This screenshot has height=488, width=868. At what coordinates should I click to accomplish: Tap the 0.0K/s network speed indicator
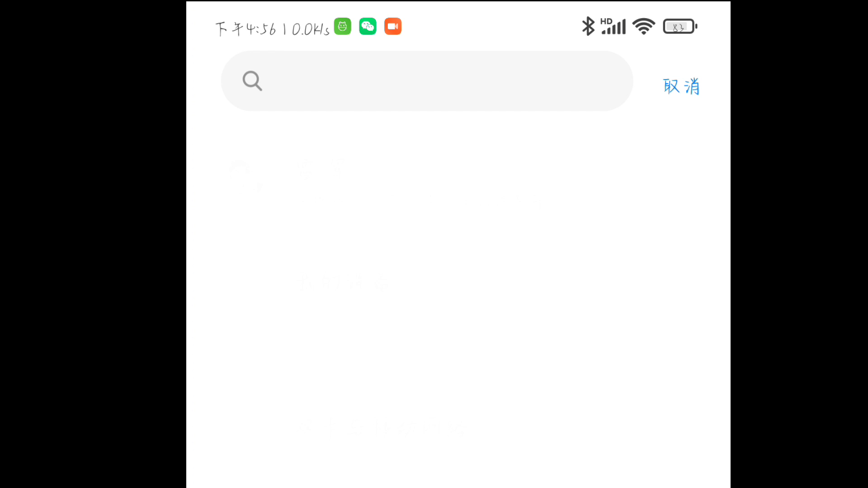311,29
